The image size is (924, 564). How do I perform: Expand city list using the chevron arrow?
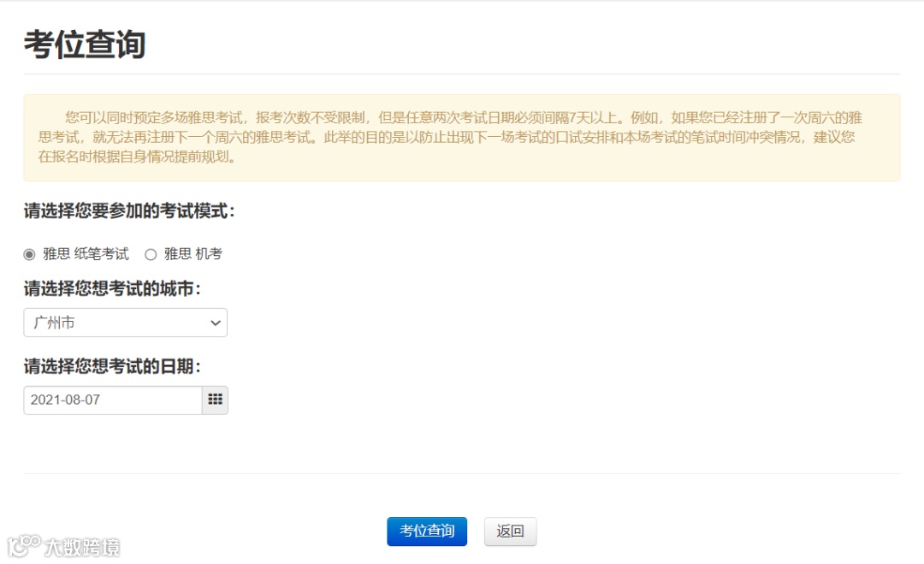216,323
